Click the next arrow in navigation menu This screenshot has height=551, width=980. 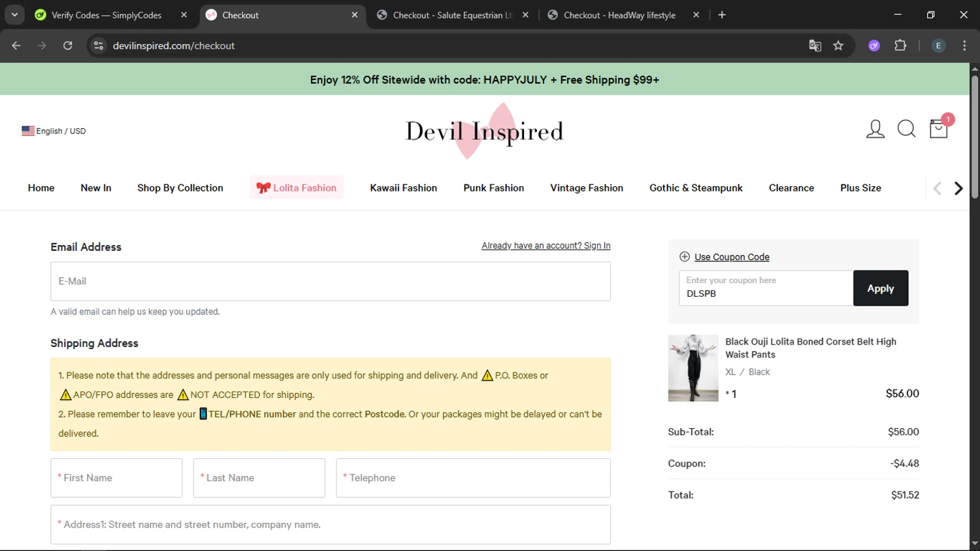[958, 188]
